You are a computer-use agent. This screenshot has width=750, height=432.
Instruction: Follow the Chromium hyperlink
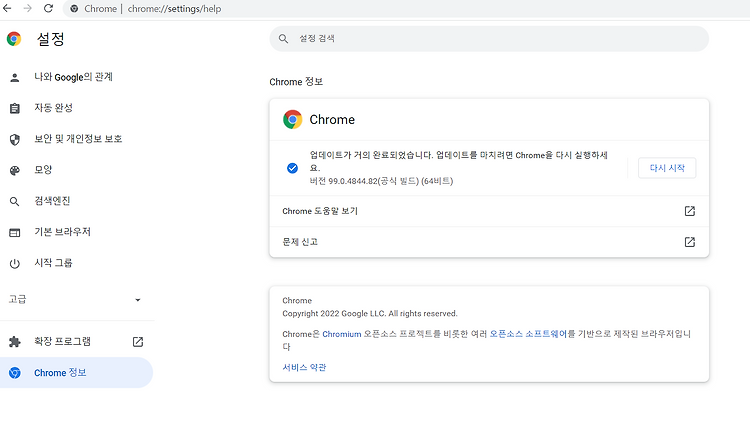342,334
